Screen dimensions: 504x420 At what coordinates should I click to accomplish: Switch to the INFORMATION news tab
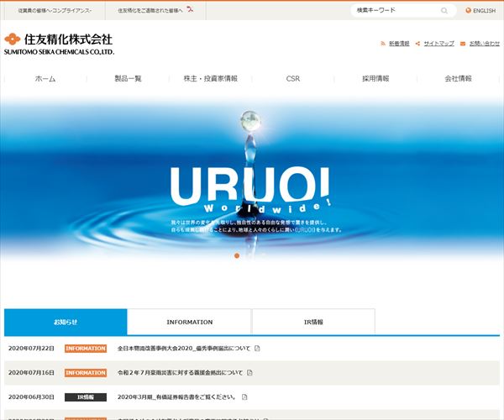coord(189,322)
